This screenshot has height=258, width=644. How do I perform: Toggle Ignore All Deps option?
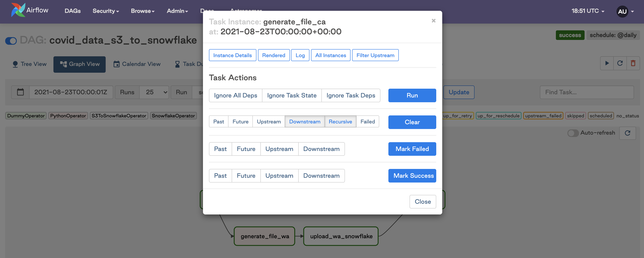pyautogui.click(x=235, y=95)
